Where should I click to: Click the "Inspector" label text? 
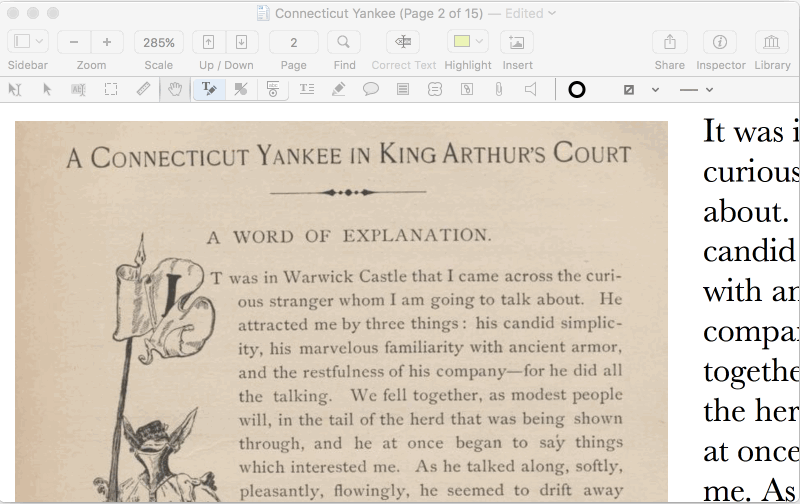[x=721, y=65]
